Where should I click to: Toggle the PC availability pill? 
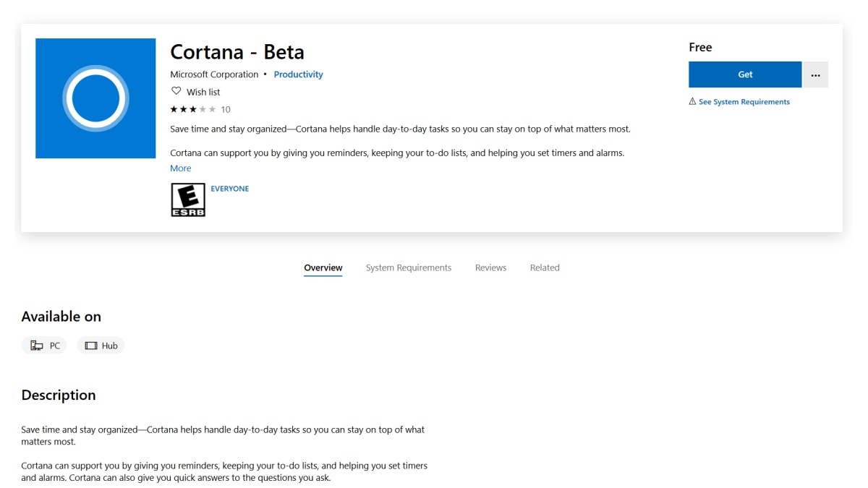tap(44, 345)
